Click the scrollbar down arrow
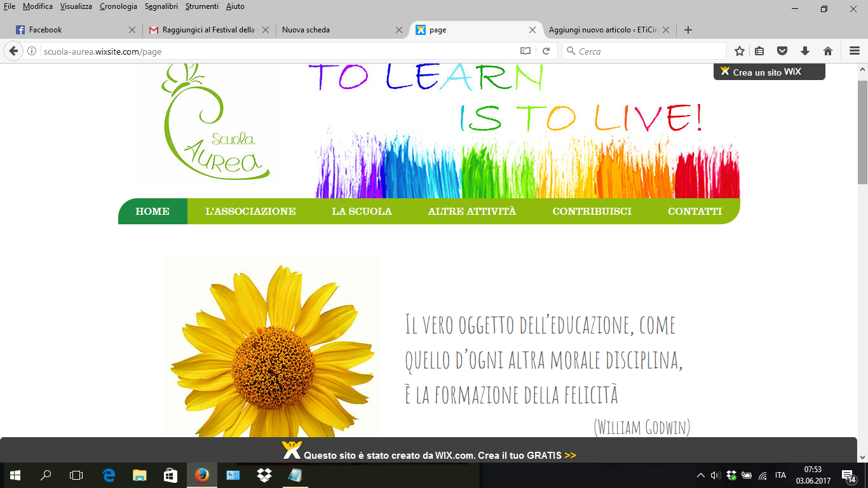 click(862, 457)
